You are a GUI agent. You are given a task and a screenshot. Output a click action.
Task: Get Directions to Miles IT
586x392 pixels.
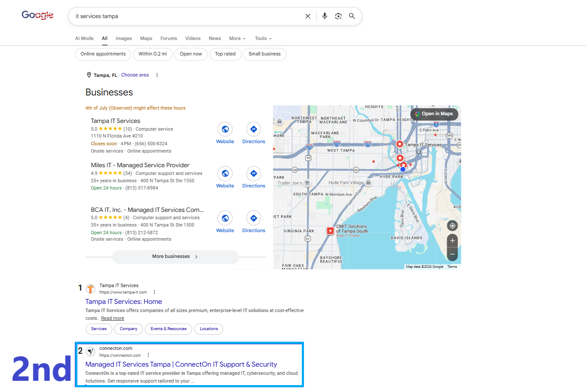tap(254, 174)
